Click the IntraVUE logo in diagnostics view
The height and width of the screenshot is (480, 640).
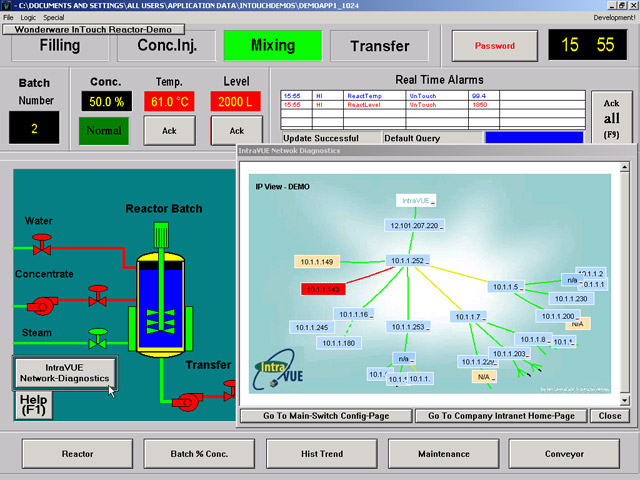point(278,371)
